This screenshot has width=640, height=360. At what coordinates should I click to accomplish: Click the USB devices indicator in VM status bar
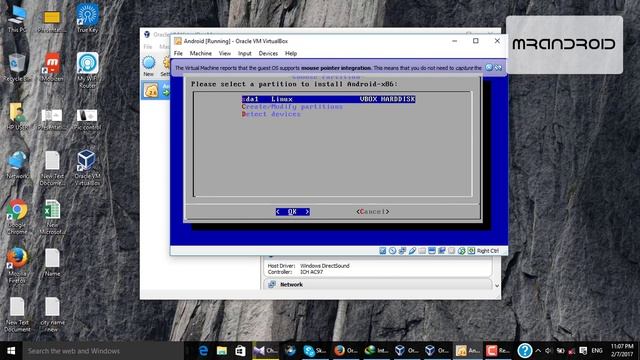tap(412, 251)
